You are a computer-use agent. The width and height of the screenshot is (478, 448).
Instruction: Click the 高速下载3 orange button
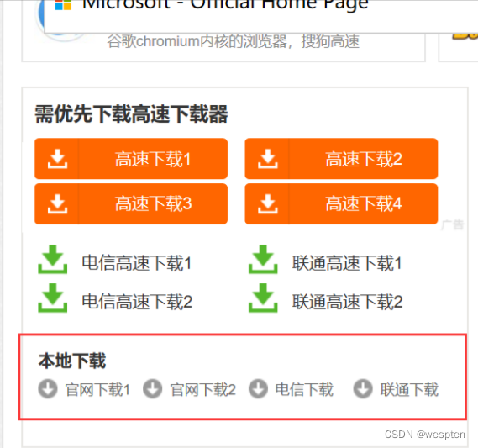click(x=131, y=203)
